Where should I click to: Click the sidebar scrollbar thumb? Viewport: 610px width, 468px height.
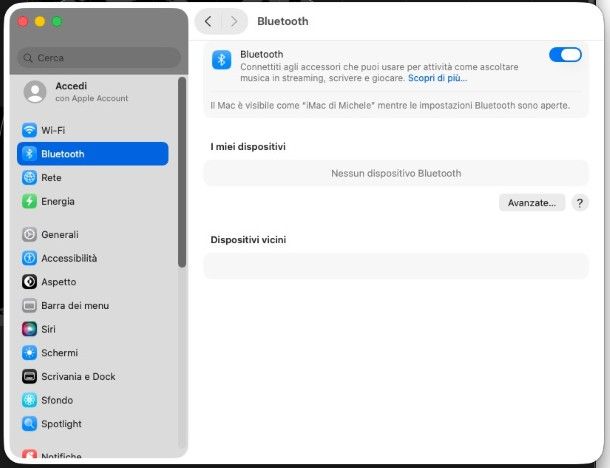[182, 172]
